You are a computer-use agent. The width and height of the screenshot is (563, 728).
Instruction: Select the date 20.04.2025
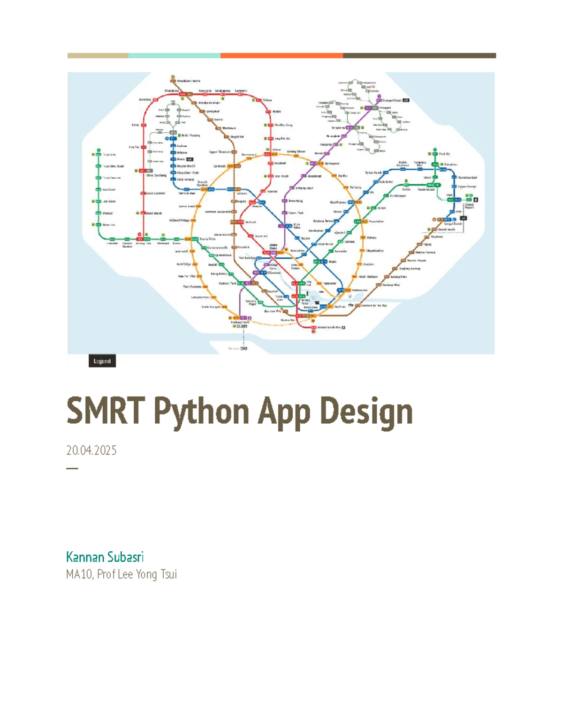pyautogui.click(x=91, y=450)
